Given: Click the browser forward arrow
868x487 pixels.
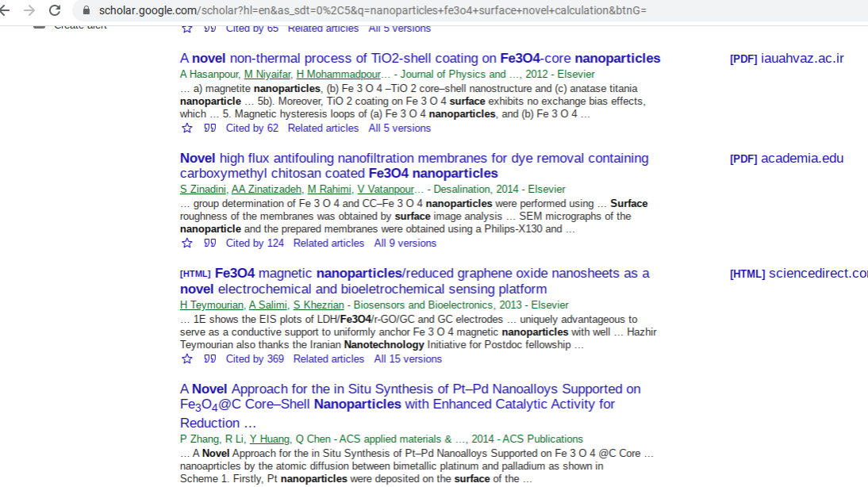Looking at the screenshot, I should pyautogui.click(x=30, y=12).
